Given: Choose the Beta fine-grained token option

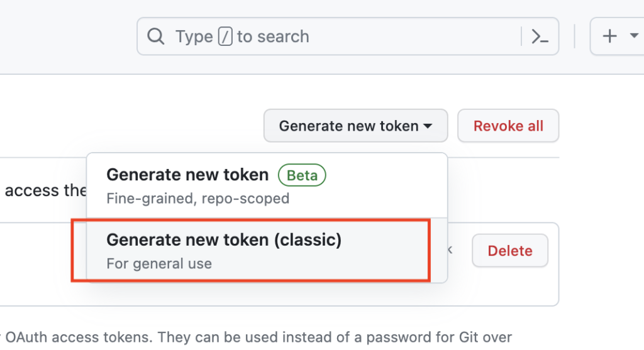Looking at the screenshot, I should (x=267, y=185).
